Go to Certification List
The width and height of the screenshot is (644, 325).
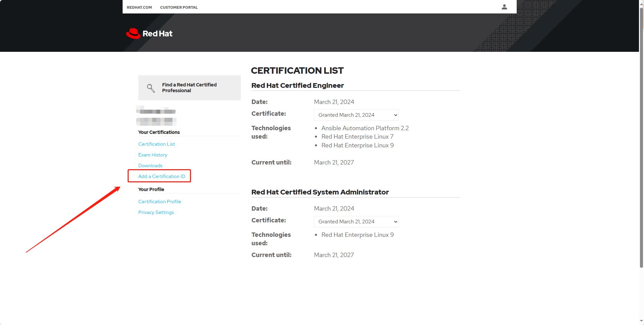[157, 144]
